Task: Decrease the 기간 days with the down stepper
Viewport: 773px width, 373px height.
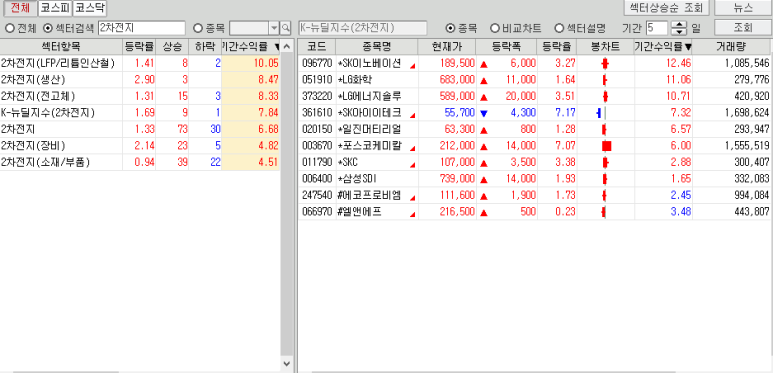Action: (679, 32)
